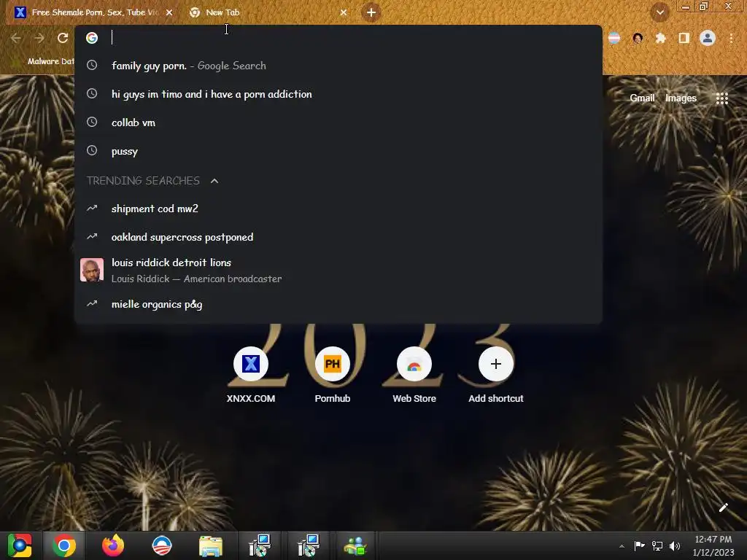Open the Start menu orb
This screenshot has width=747, height=560.
(20, 545)
